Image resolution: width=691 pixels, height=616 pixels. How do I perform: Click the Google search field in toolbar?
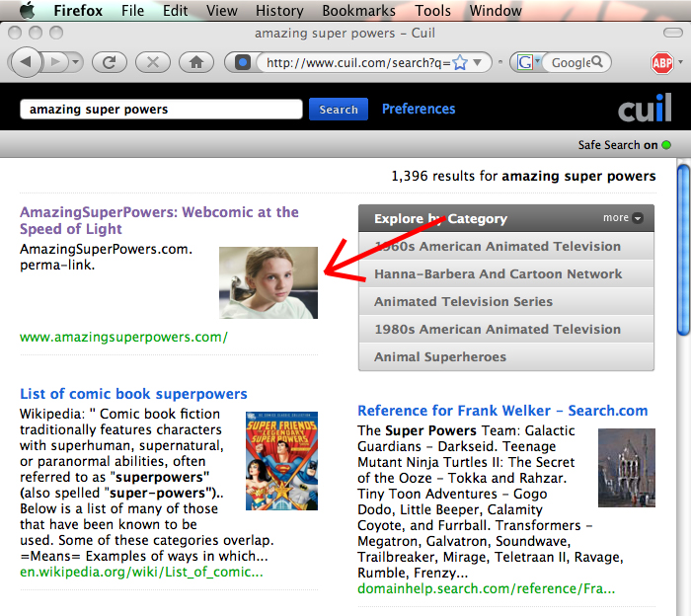(570, 62)
